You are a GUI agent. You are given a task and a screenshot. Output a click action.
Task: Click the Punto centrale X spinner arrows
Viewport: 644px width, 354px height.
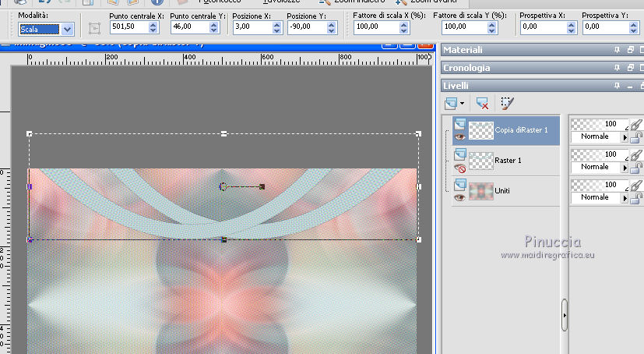[x=153, y=27]
